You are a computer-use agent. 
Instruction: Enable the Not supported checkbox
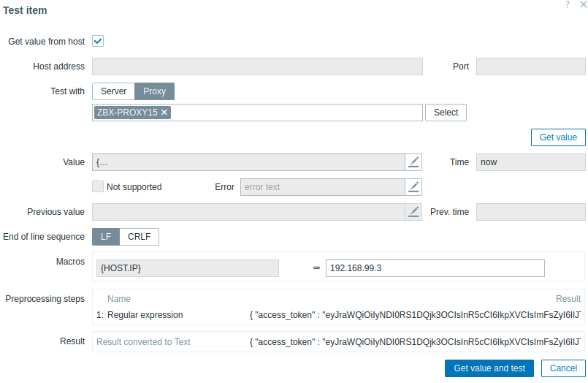98,187
